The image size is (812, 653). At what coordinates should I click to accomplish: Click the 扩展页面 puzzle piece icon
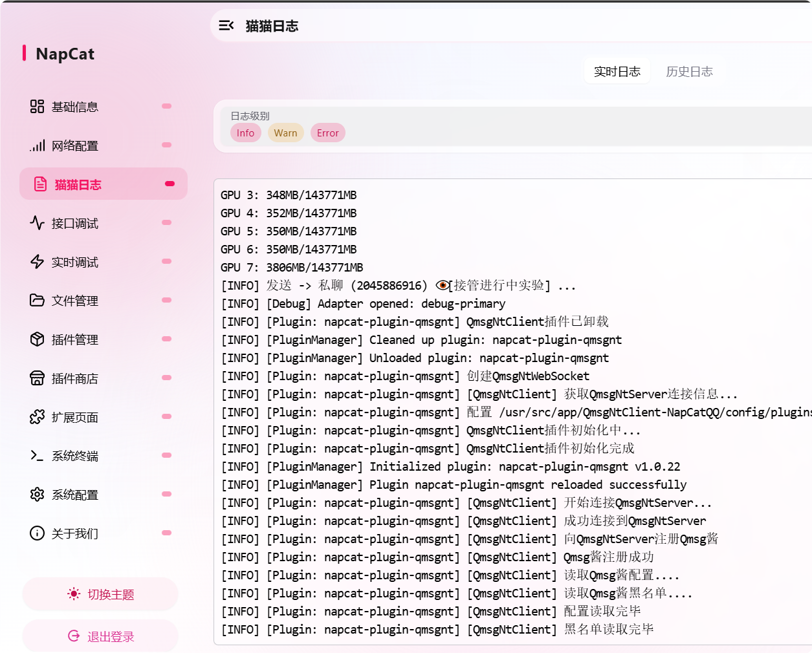pyautogui.click(x=37, y=417)
